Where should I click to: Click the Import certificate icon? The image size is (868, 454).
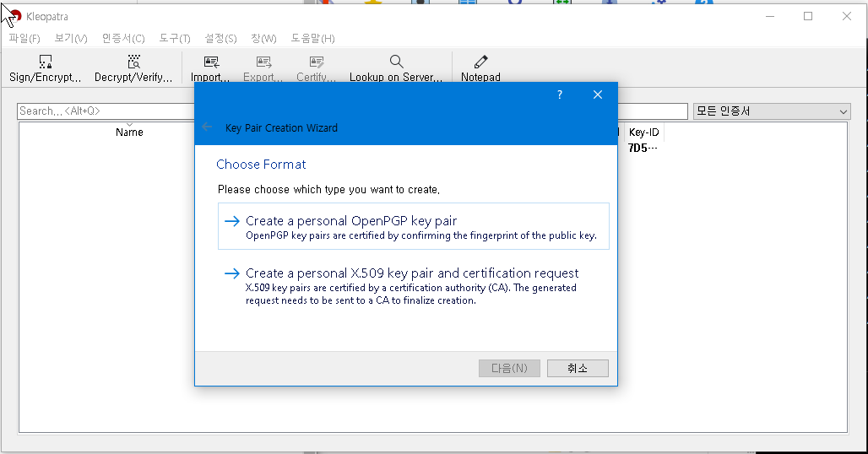tap(211, 62)
